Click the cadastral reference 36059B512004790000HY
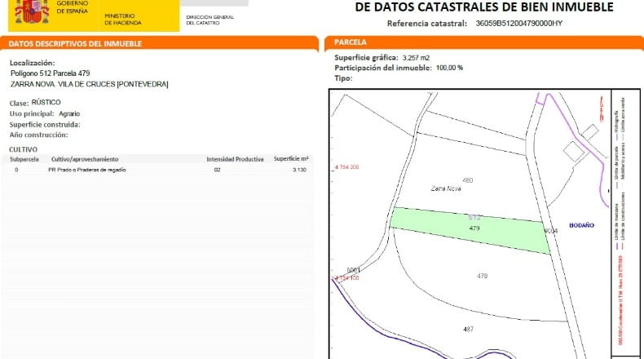 518,24
